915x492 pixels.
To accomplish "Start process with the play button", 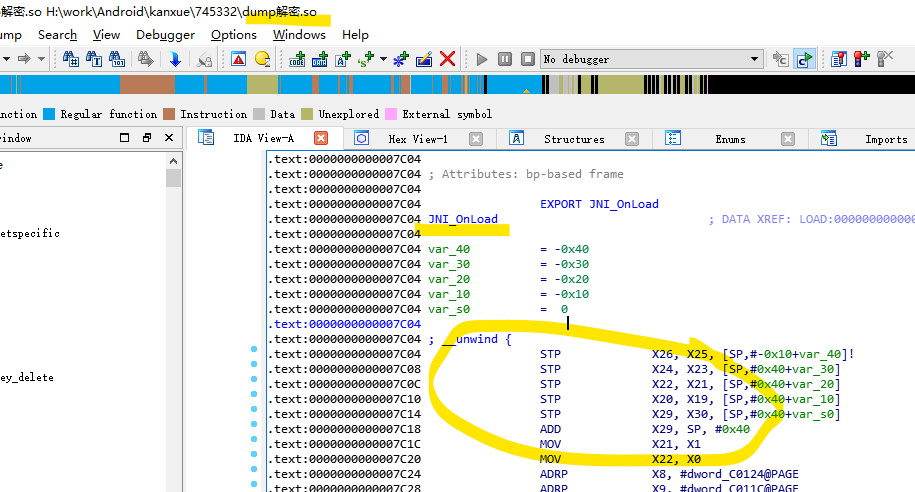I will pyautogui.click(x=482, y=59).
